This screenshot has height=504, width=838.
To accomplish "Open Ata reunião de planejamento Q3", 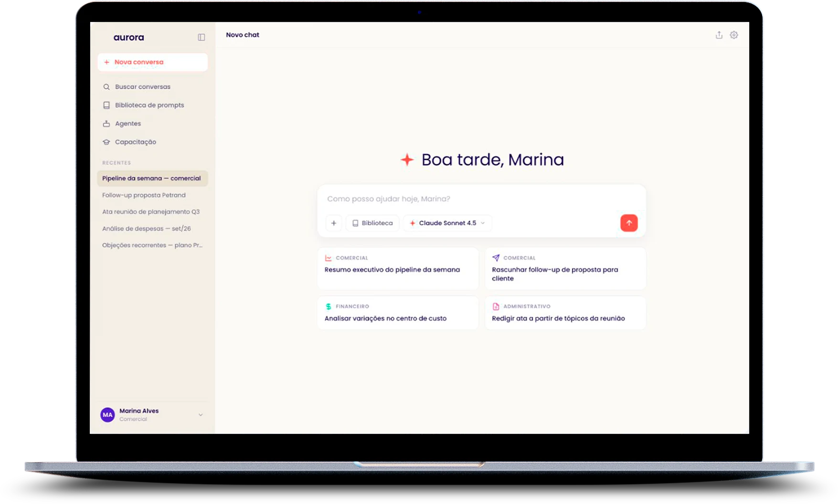I will click(x=153, y=212).
